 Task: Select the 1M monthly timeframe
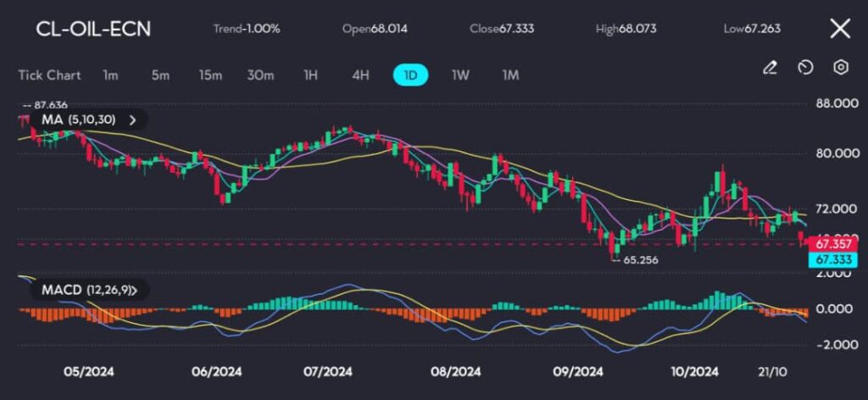tap(510, 75)
